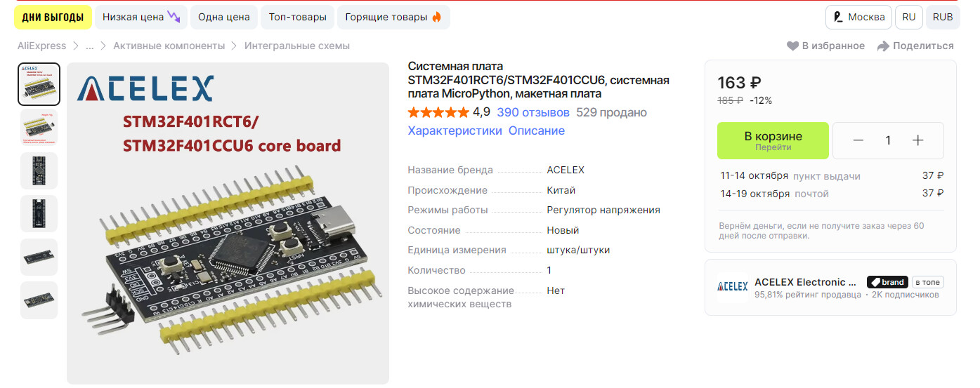Open the 390 отзывов reviews link
This screenshot has width=980, height=388.
pyautogui.click(x=533, y=112)
